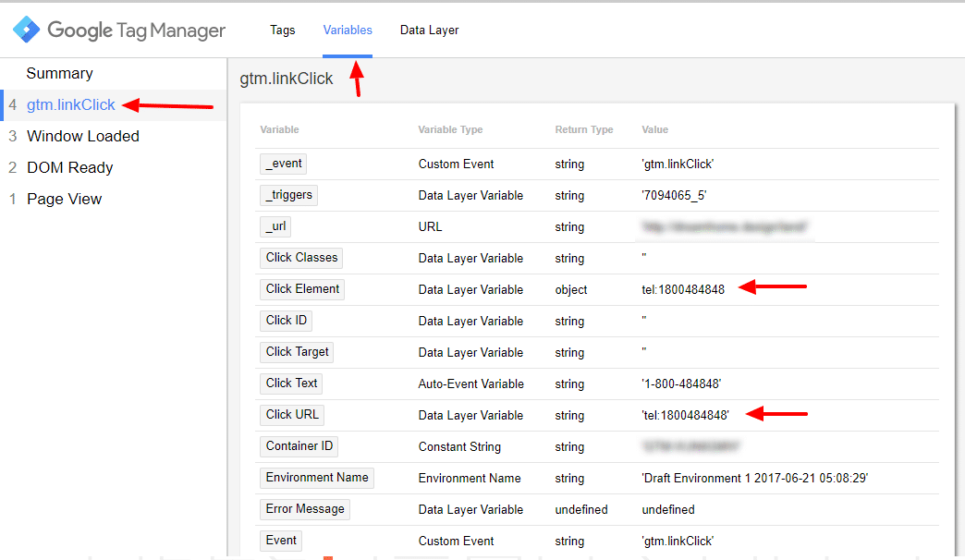The height and width of the screenshot is (560, 965).
Task: Open the Data Layer tab
Action: point(429,30)
